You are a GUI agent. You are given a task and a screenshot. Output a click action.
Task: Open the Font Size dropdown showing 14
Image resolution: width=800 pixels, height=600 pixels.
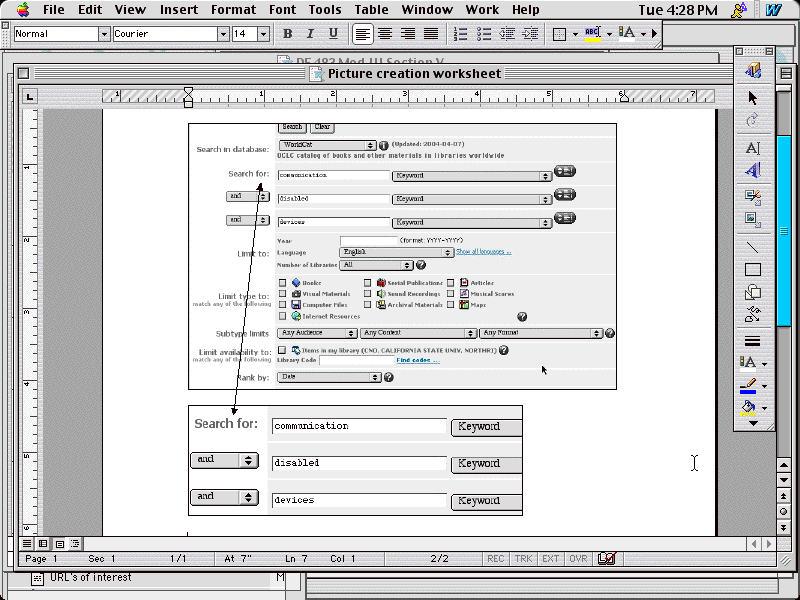(x=263, y=34)
